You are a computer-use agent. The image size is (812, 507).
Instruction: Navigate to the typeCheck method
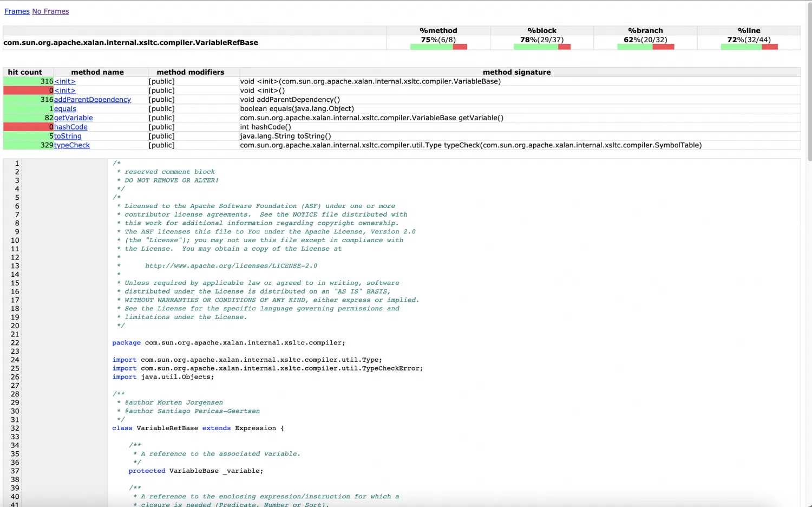point(72,146)
